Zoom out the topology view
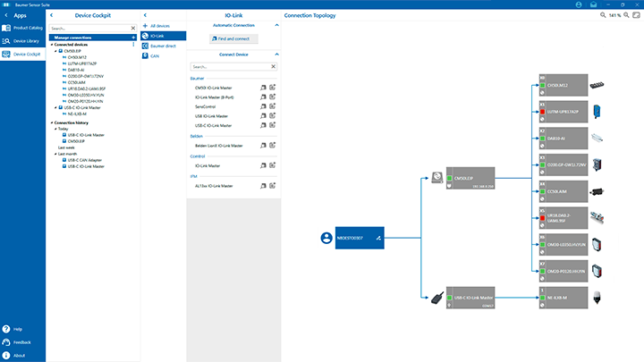Image resolution: width=644 pixels, height=362 pixels. [x=603, y=15]
